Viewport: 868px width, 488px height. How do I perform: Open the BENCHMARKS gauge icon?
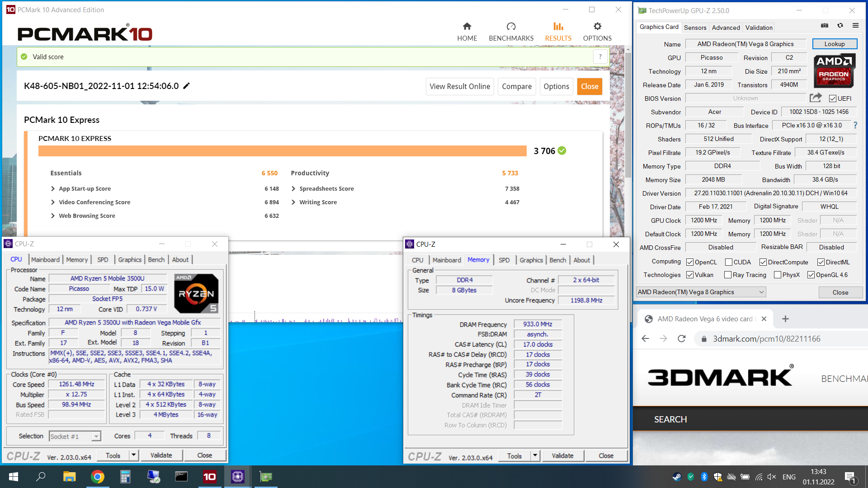pos(511,26)
